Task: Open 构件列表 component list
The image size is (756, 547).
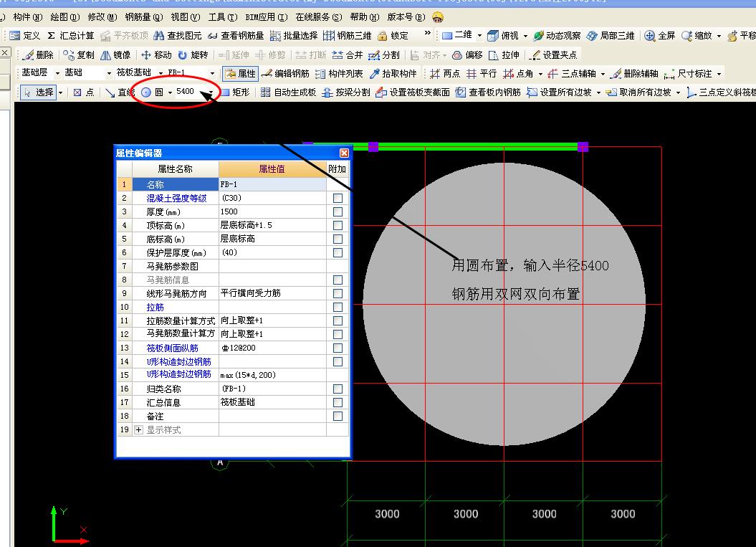Action: [339, 74]
